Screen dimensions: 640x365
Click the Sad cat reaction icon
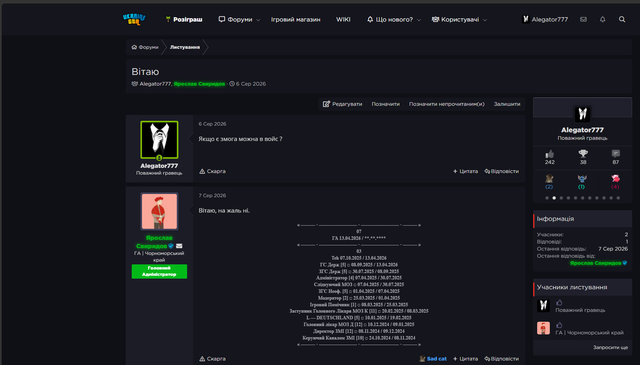point(422,358)
